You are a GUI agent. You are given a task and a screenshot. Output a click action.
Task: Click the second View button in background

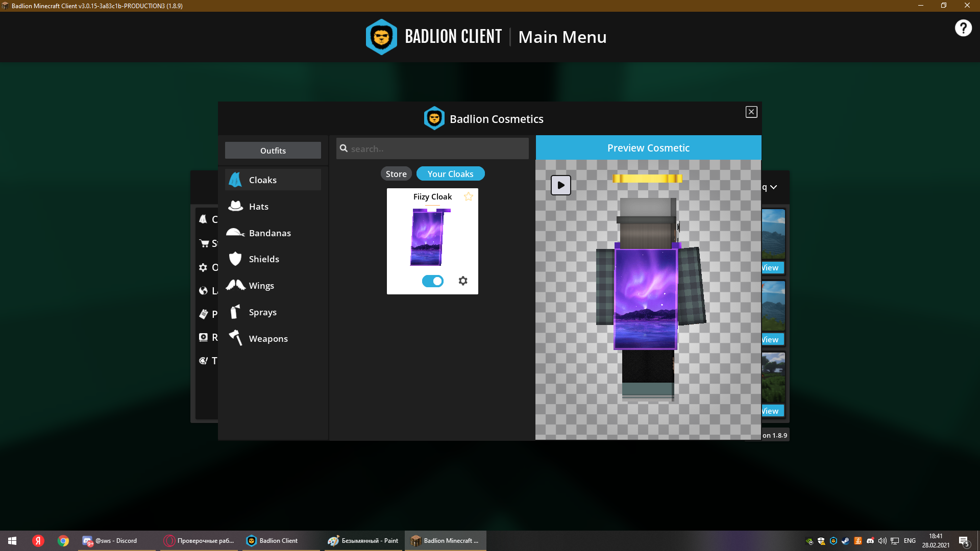point(772,340)
